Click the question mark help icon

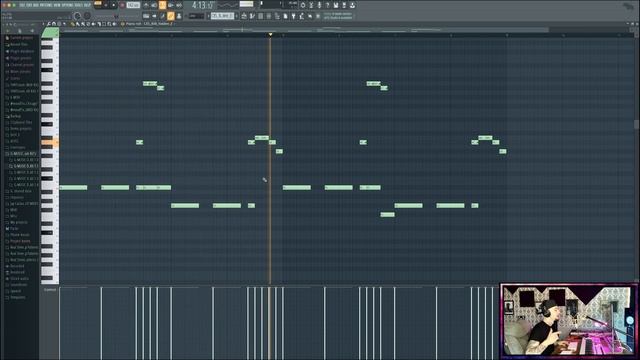pos(327,5)
